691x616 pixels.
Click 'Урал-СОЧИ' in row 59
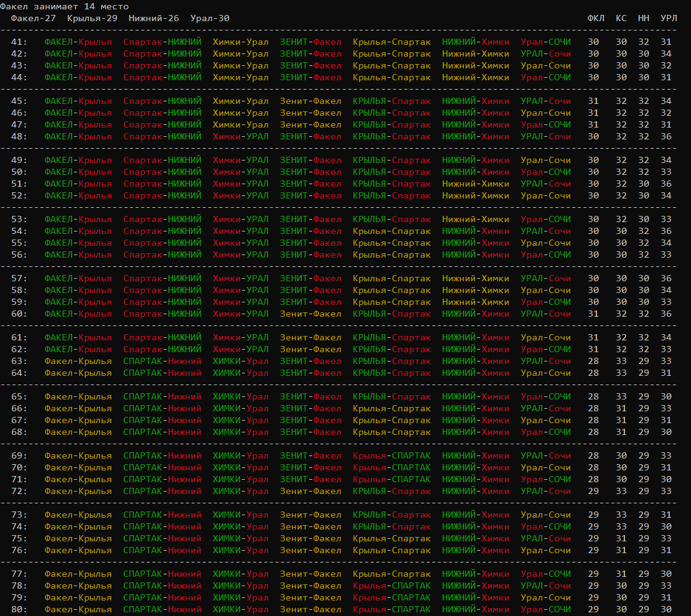pos(545,302)
